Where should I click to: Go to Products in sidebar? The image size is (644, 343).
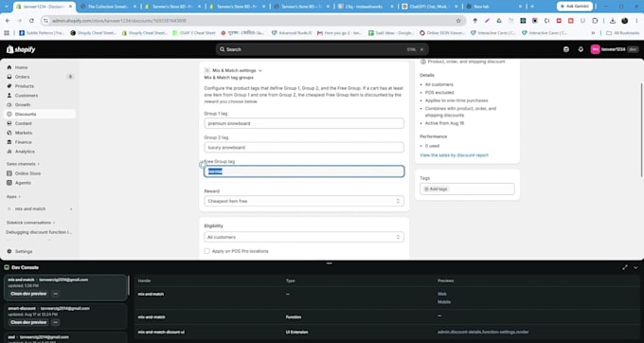(x=25, y=86)
